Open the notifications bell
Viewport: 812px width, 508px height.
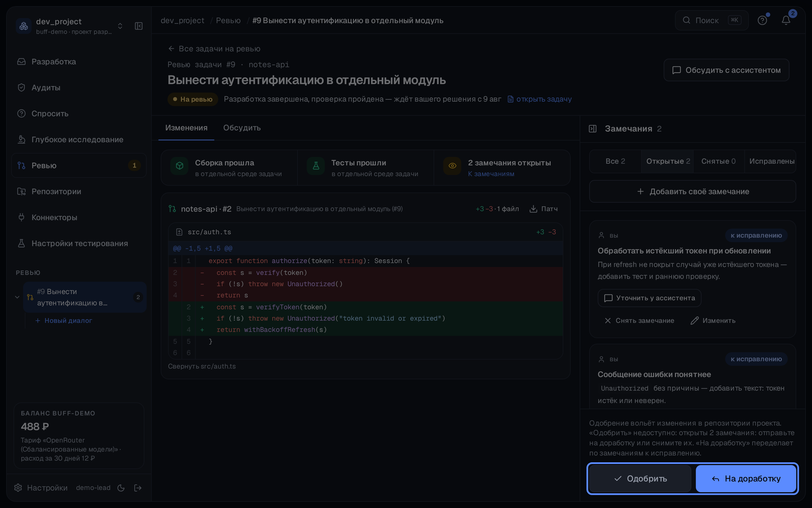[x=786, y=20]
